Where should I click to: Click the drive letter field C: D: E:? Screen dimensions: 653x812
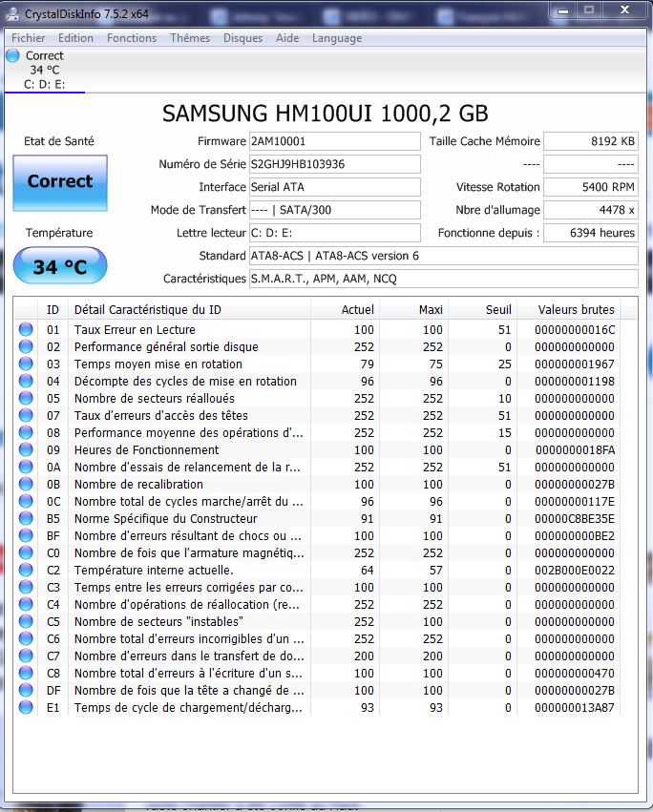334,233
